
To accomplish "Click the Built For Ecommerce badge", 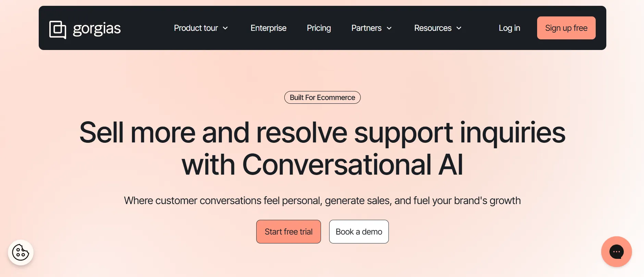I will click(x=322, y=98).
